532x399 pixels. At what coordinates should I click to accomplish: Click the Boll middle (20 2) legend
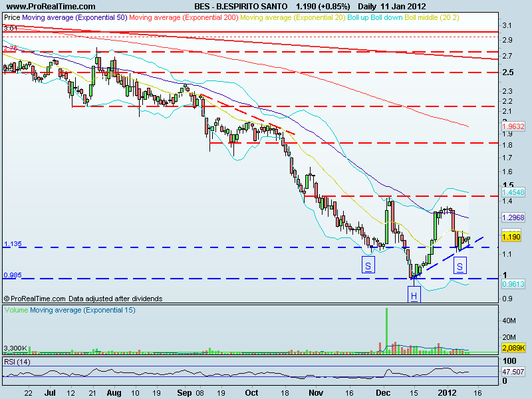[x=432, y=17]
